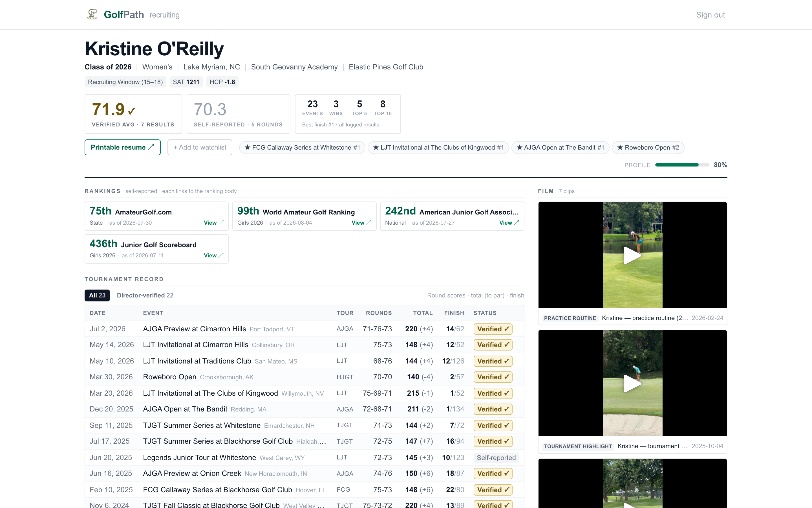Click Verified badge for Dec 20, 2025 event

click(x=493, y=409)
